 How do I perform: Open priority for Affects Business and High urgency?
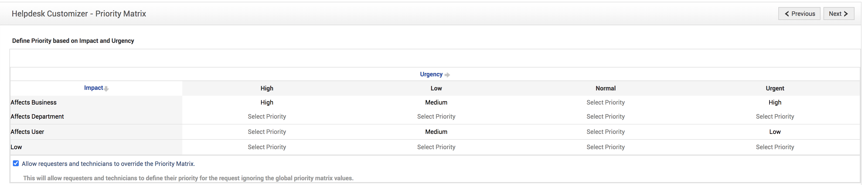267,102
